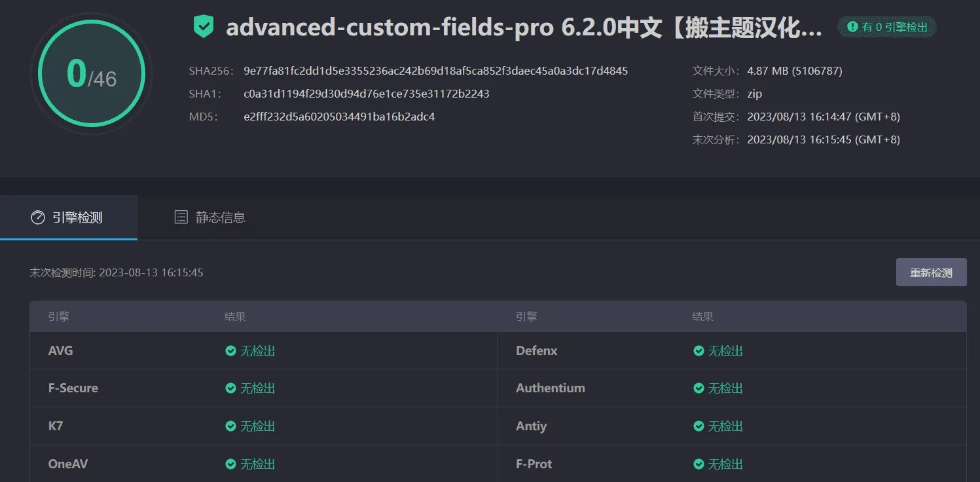Viewport: 980px width, 482px height.
Task: Select the F-Secure engine name
Action: pyautogui.click(x=73, y=388)
